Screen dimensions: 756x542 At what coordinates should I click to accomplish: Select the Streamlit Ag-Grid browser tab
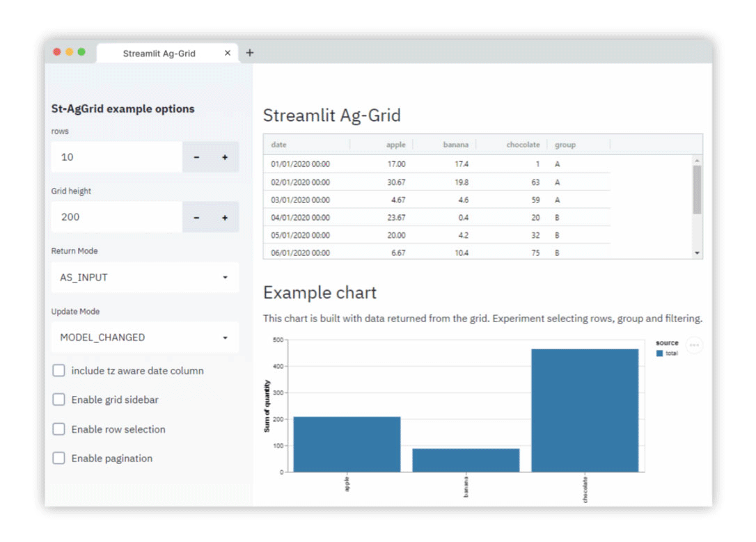pyautogui.click(x=167, y=53)
